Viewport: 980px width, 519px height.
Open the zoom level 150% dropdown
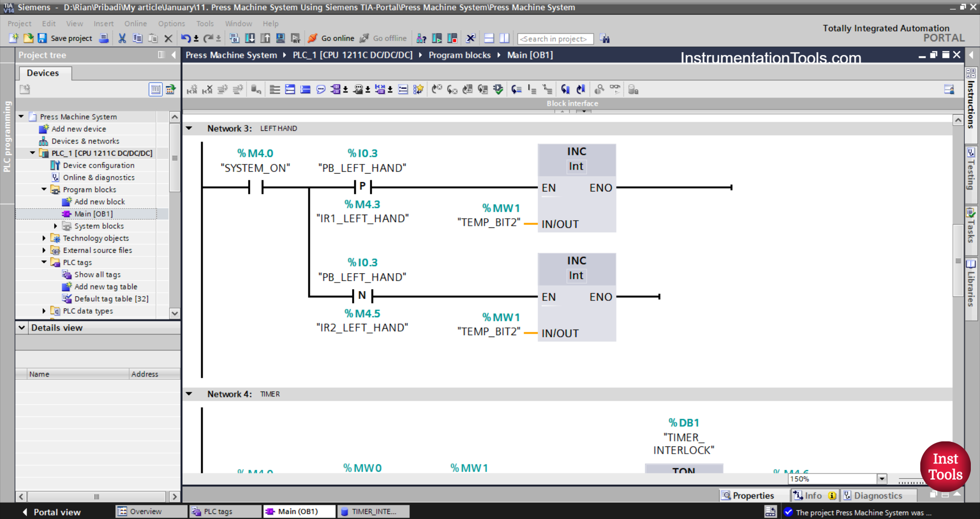coord(881,479)
